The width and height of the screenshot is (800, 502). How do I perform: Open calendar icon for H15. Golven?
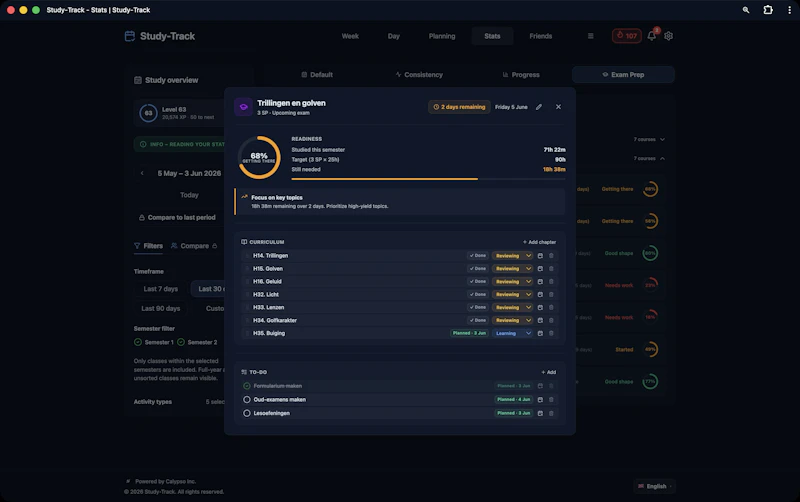tap(540, 268)
